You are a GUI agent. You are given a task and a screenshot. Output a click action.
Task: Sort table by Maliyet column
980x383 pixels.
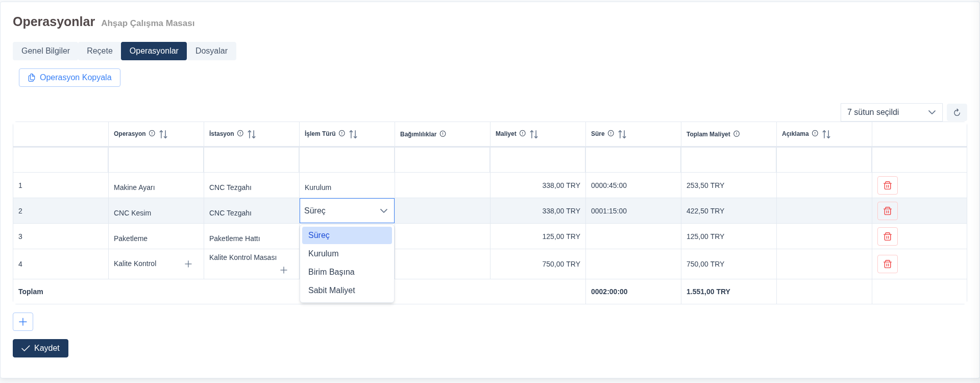(x=534, y=134)
